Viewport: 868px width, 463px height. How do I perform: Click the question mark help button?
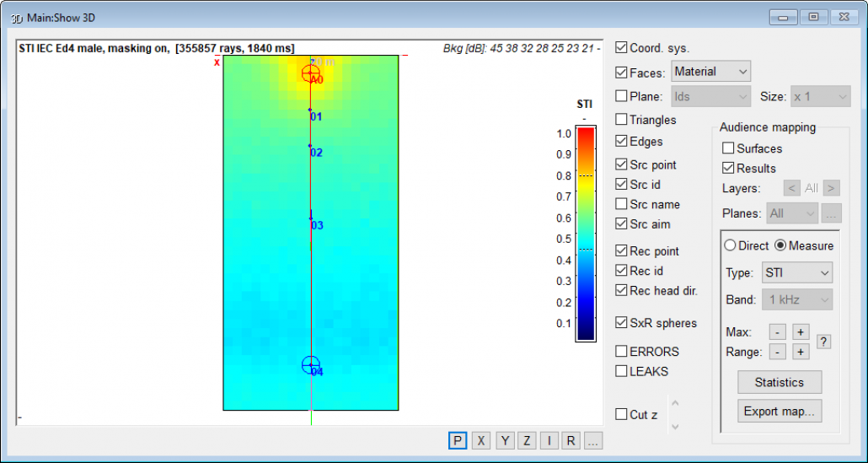823,342
